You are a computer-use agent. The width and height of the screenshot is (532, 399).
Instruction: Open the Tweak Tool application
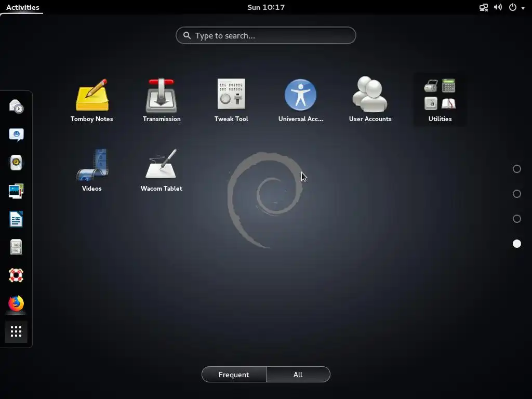(231, 94)
